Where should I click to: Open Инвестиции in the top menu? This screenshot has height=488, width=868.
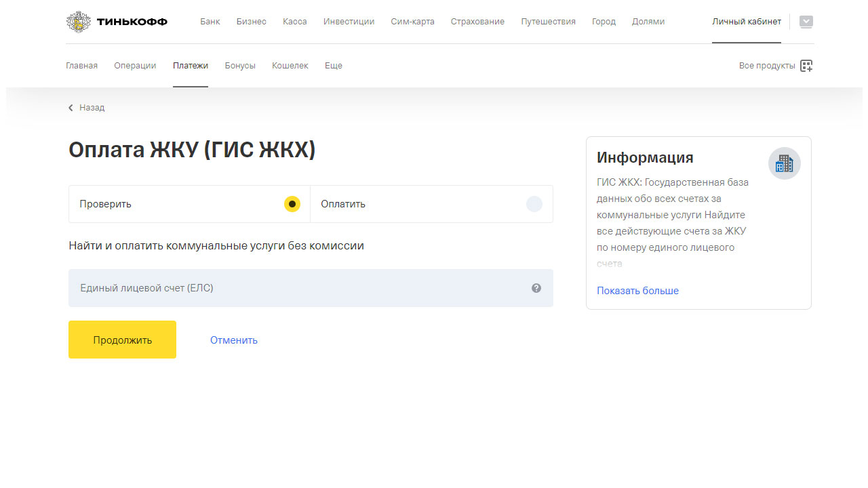[349, 22]
